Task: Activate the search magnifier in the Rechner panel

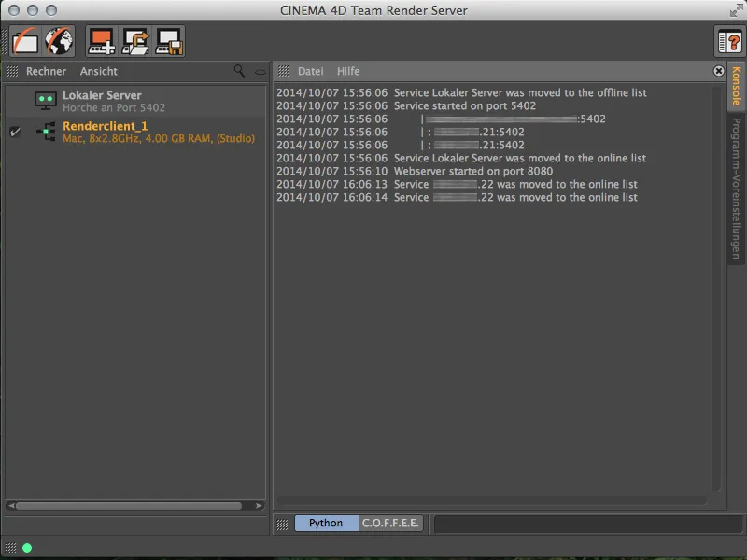Action: [x=241, y=71]
